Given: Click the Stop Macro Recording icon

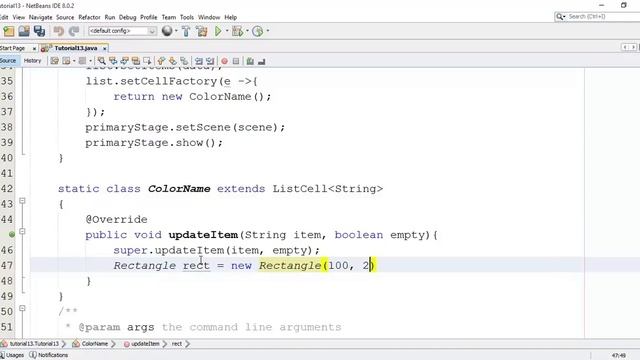Looking at the screenshot, I should point(236,61).
